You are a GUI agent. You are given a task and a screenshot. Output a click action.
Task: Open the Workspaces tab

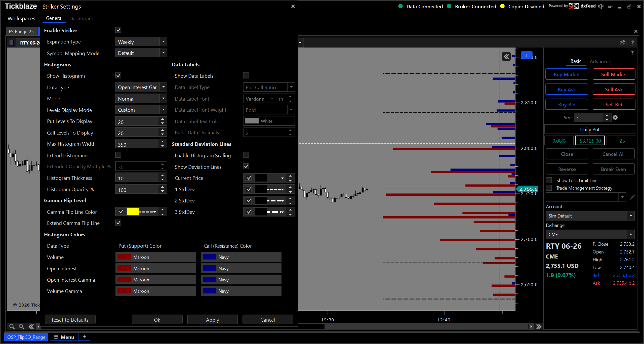[21, 19]
